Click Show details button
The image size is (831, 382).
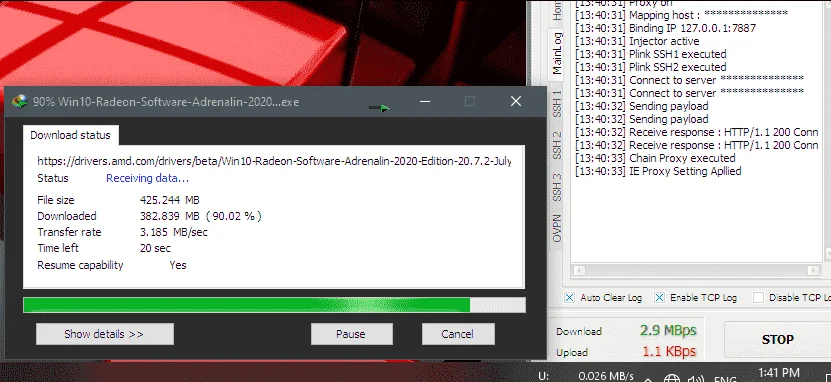tap(104, 334)
